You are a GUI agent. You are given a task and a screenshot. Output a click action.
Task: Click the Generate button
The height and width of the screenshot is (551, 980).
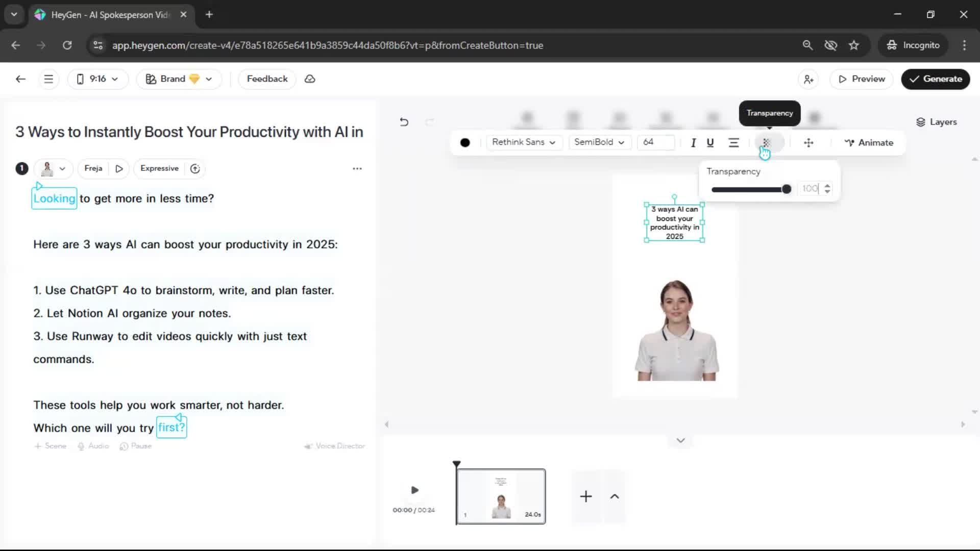tap(935, 79)
